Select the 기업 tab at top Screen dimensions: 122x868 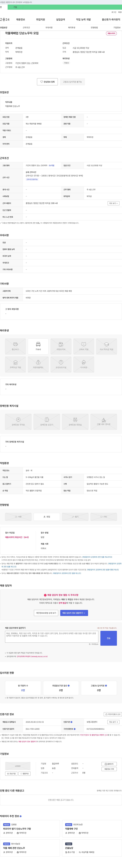click(15, 7)
